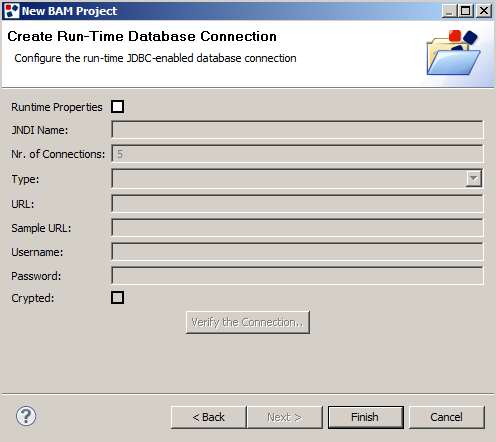Click the Password input field

(297, 276)
